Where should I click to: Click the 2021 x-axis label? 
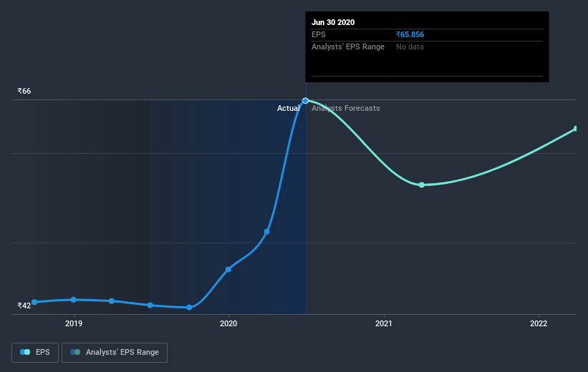(384, 323)
